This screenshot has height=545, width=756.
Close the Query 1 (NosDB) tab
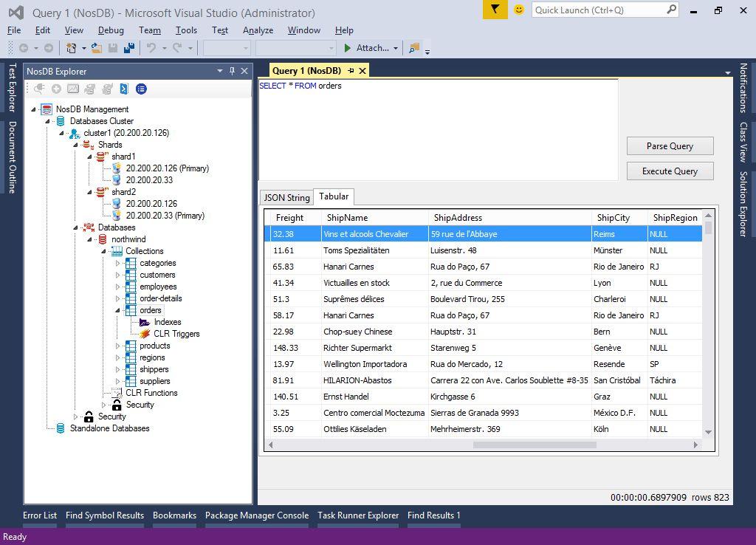(362, 71)
